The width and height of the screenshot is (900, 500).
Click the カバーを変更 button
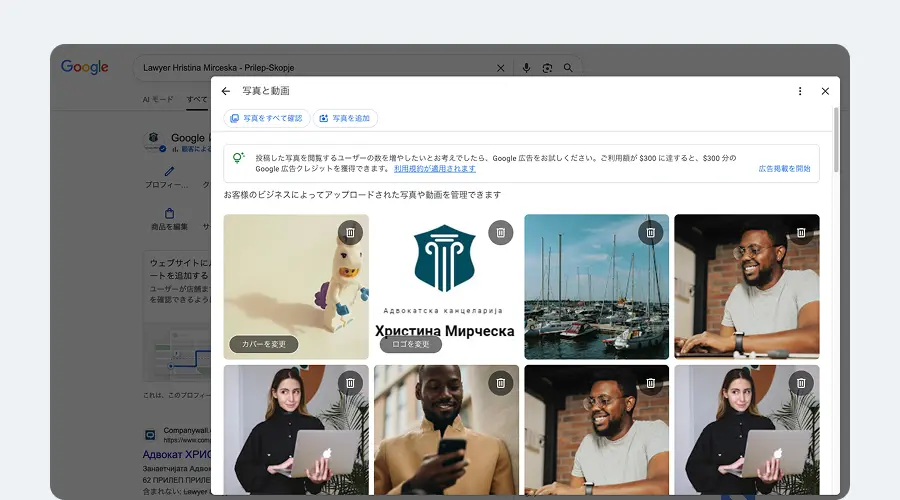264,344
